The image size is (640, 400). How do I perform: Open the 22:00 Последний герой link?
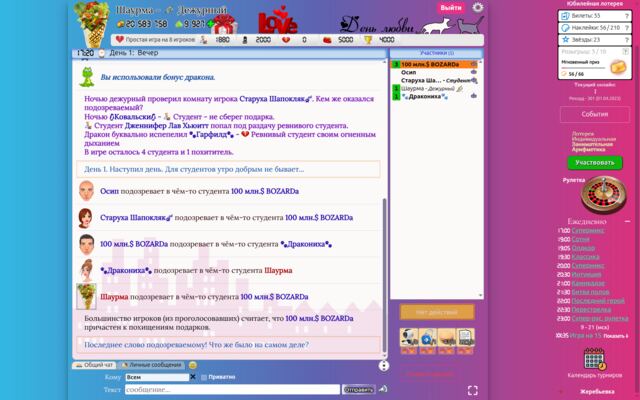[x=598, y=301]
